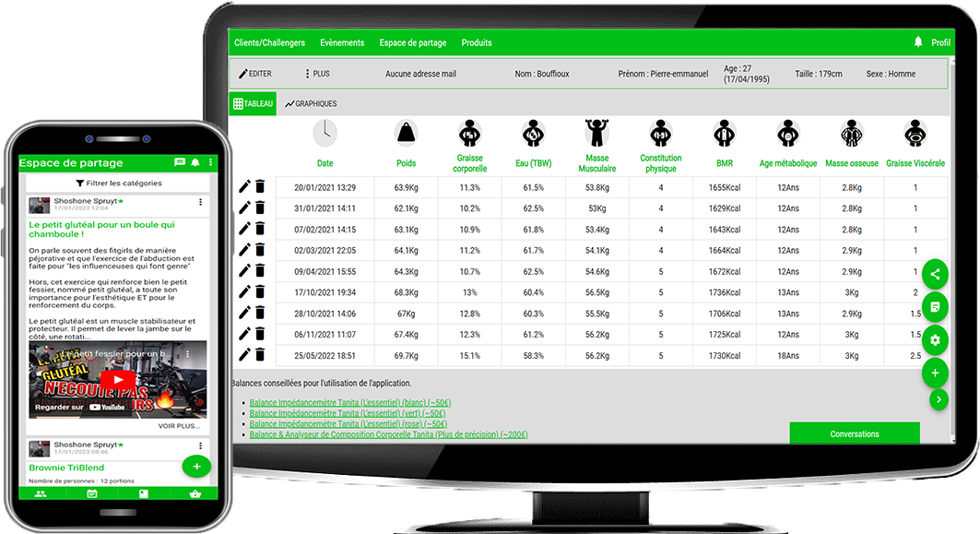Screen dimensions: 980x534
Task: Open the Clients/Challengers menu
Action: point(269,42)
